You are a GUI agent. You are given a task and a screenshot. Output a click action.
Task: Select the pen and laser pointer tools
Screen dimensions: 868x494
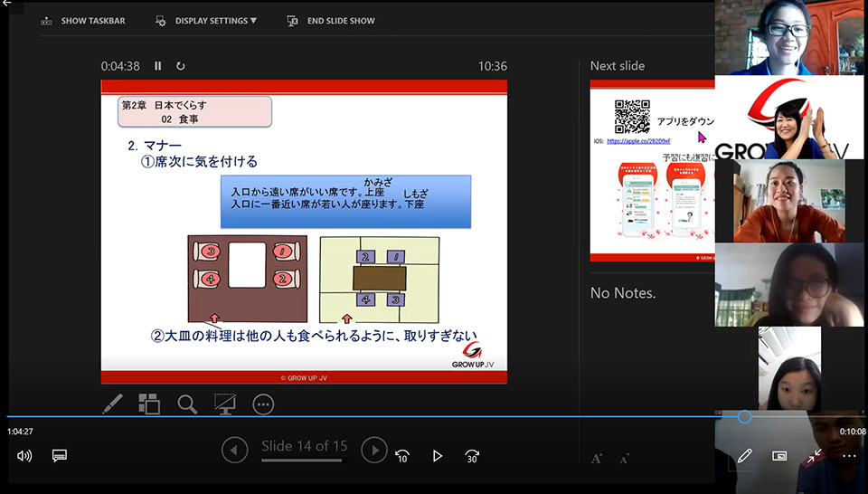113,404
